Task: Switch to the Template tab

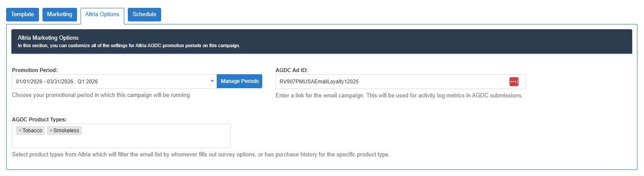Action: pyautogui.click(x=22, y=14)
